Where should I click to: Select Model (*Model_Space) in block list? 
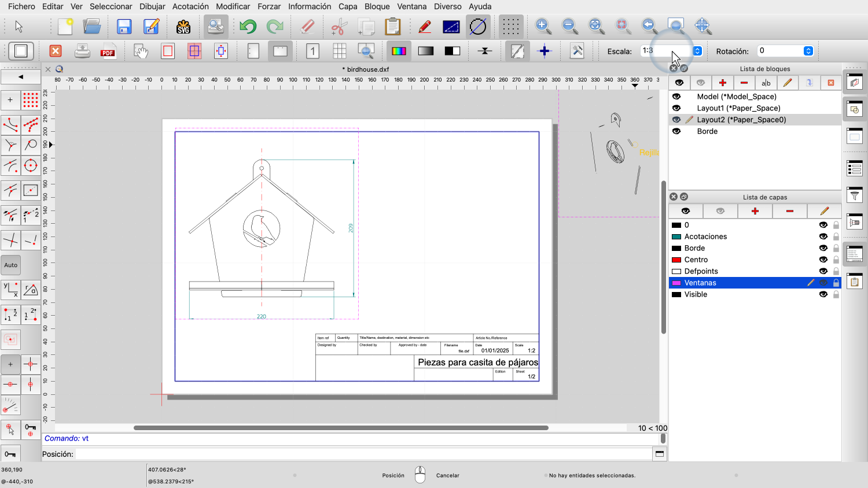[736, 97]
